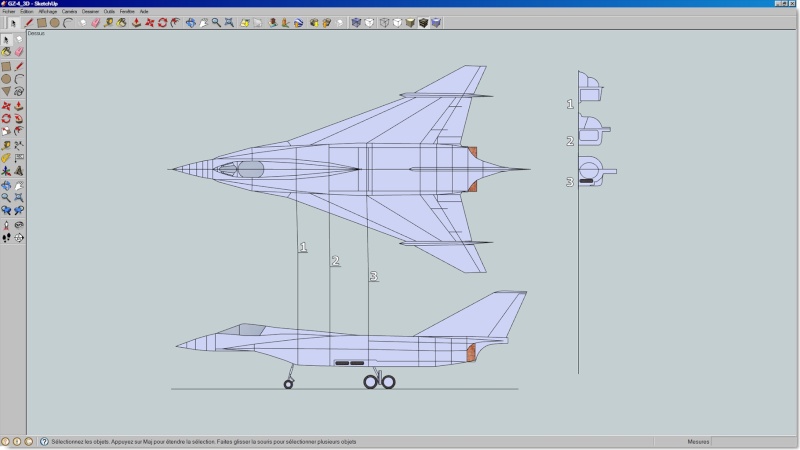Pick the Text label tool in left palette

[x=19, y=158]
